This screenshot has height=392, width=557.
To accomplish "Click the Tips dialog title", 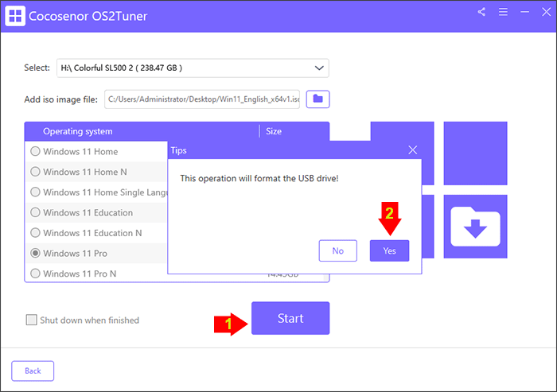I will 179,150.
